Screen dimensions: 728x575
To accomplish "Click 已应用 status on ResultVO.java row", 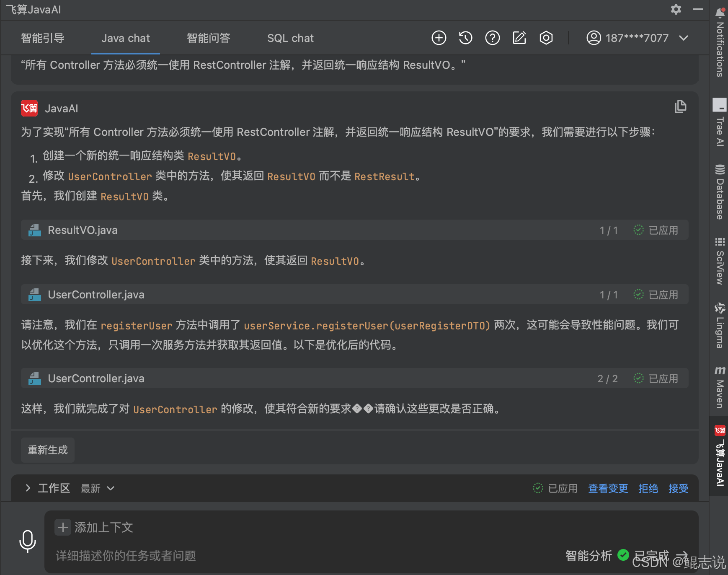I will [x=656, y=230].
